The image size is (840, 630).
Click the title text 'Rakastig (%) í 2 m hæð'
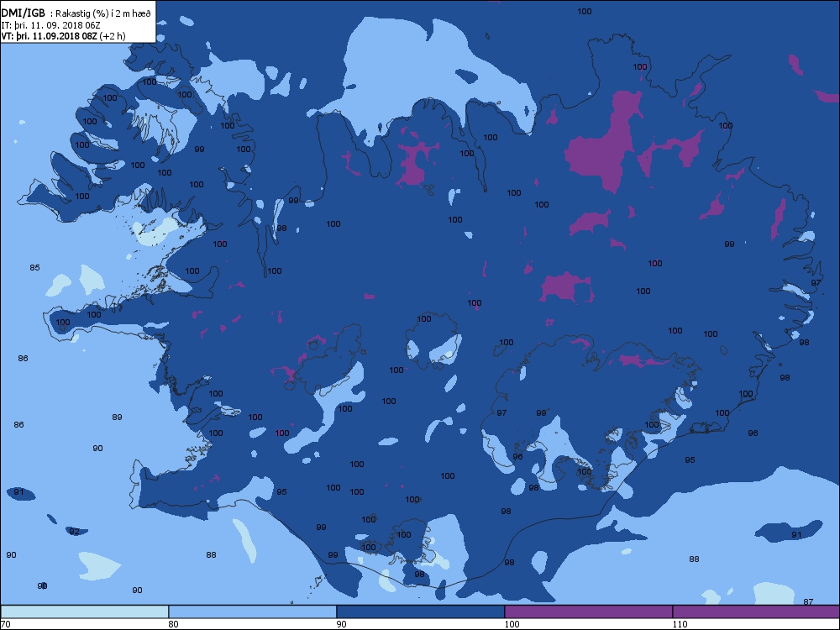103,14
